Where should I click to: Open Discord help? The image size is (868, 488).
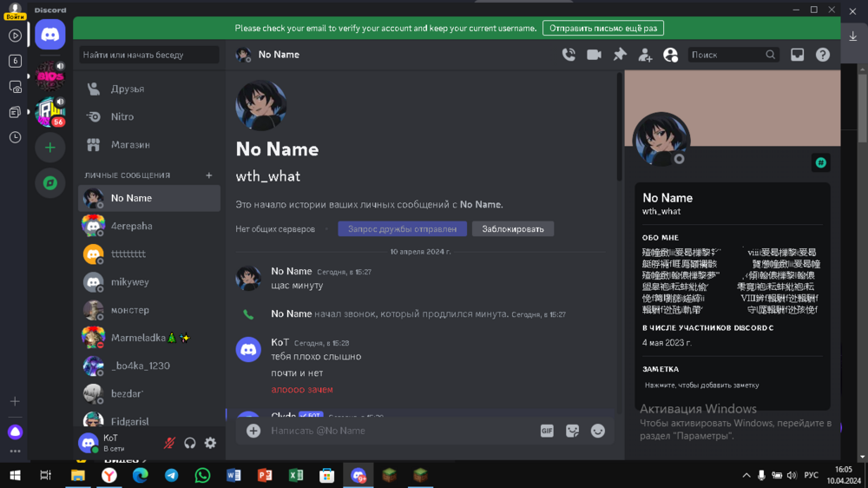(x=823, y=55)
